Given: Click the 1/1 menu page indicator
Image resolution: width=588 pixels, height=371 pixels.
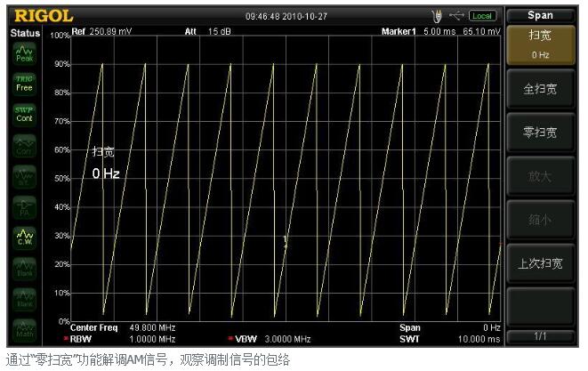Looking at the screenshot, I should coord(540,335).
